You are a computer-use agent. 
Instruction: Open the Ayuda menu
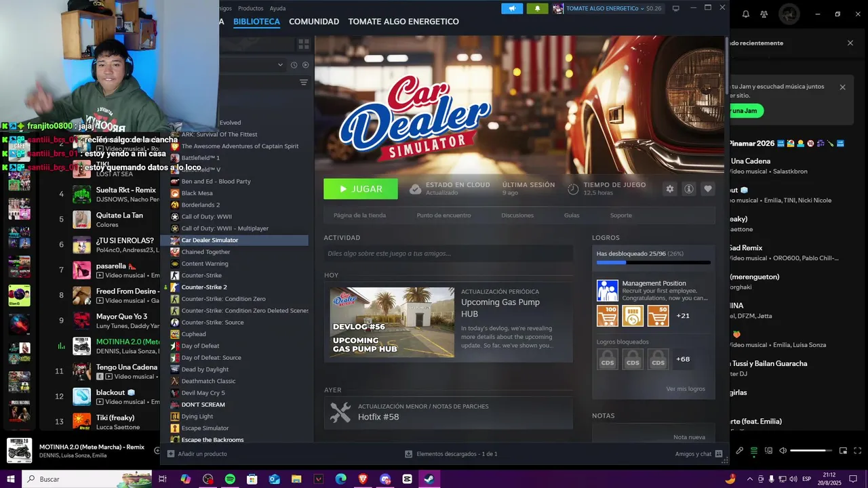(x=277, y=8)
